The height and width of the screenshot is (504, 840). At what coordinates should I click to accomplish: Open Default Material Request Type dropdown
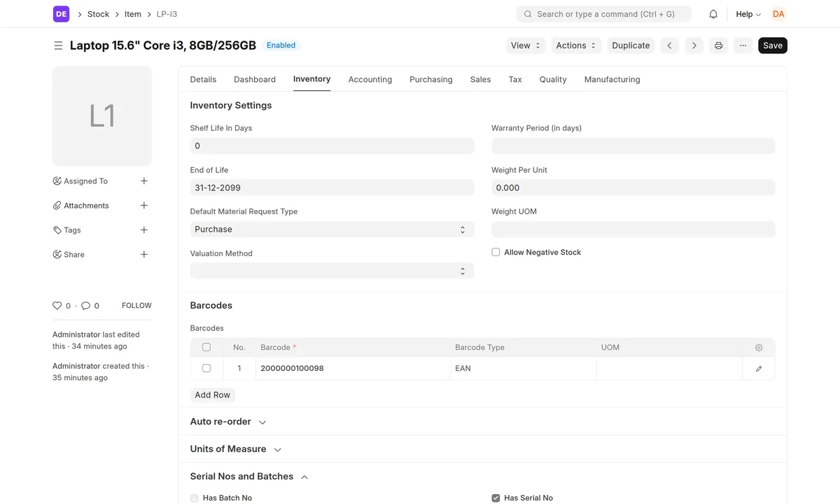pos(332,230)
